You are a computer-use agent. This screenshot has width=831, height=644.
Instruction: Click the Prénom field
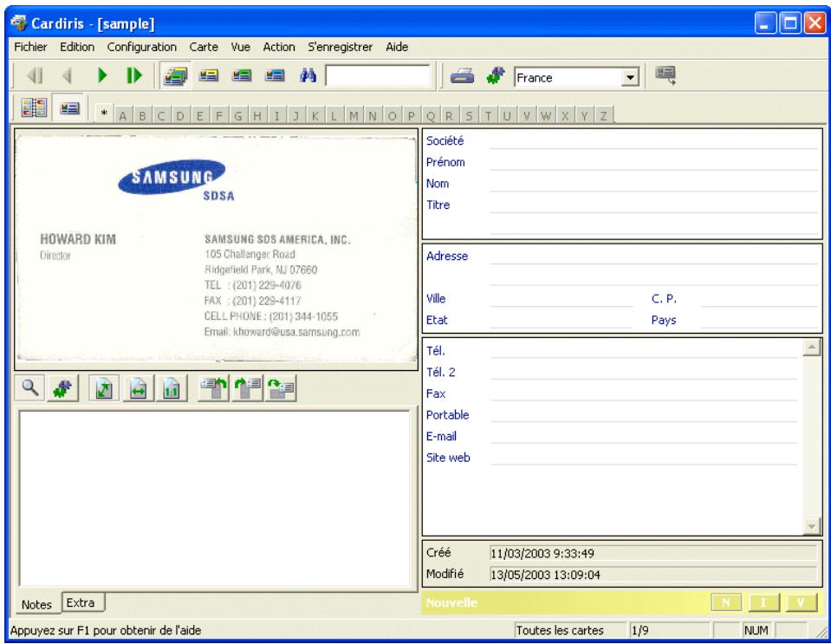coord(654,162)
